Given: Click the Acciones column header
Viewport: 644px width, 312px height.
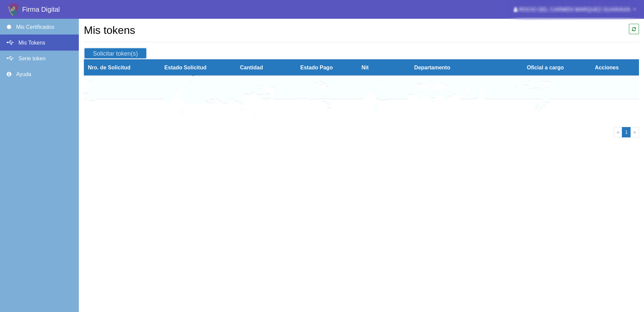Looking at the screenshot, I should pos(606,67).
